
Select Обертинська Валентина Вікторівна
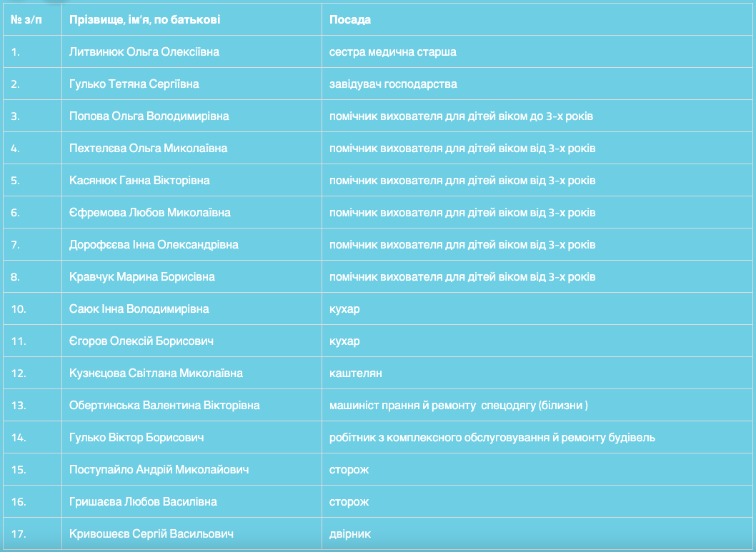click(164, 405)
